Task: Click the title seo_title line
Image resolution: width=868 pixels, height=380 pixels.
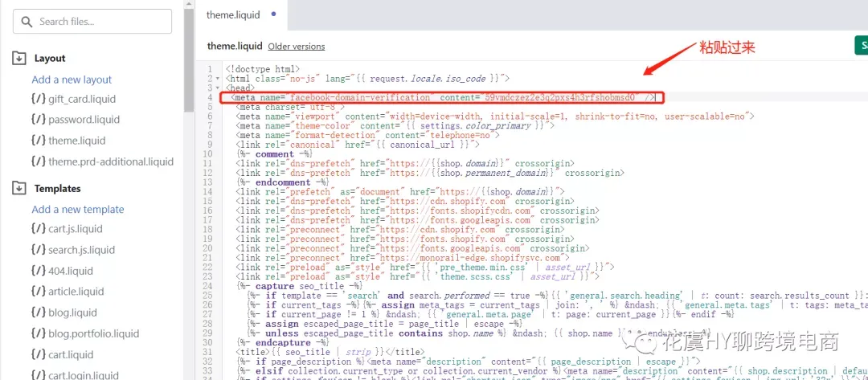Action: pos(330,352)
